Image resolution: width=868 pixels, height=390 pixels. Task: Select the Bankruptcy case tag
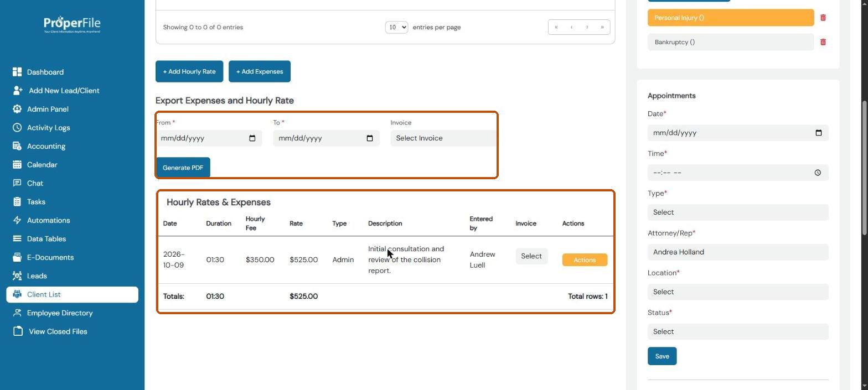coord(731,42)
